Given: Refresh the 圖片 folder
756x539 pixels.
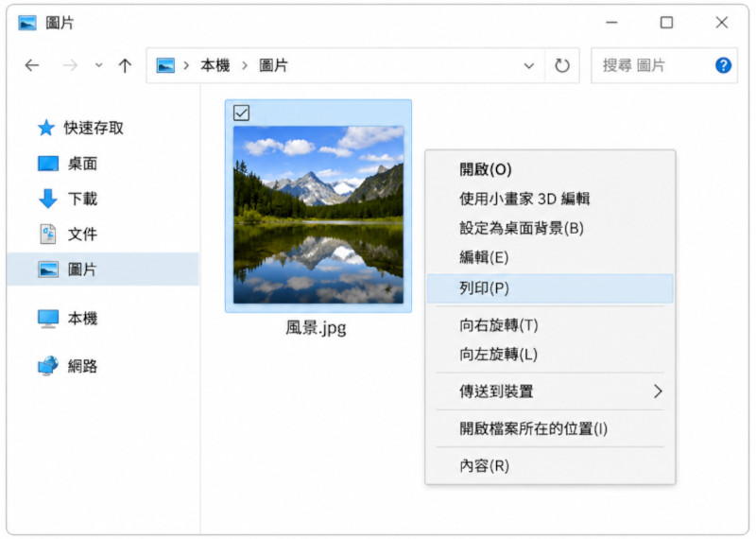Looking at the screenshot, I should point(562,65).
